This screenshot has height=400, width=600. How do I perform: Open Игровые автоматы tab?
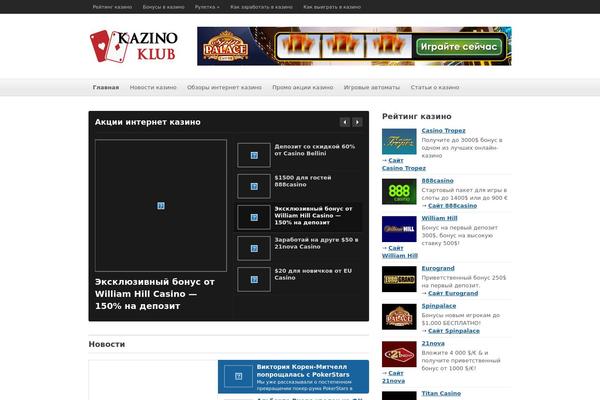[x=372, y=87]
